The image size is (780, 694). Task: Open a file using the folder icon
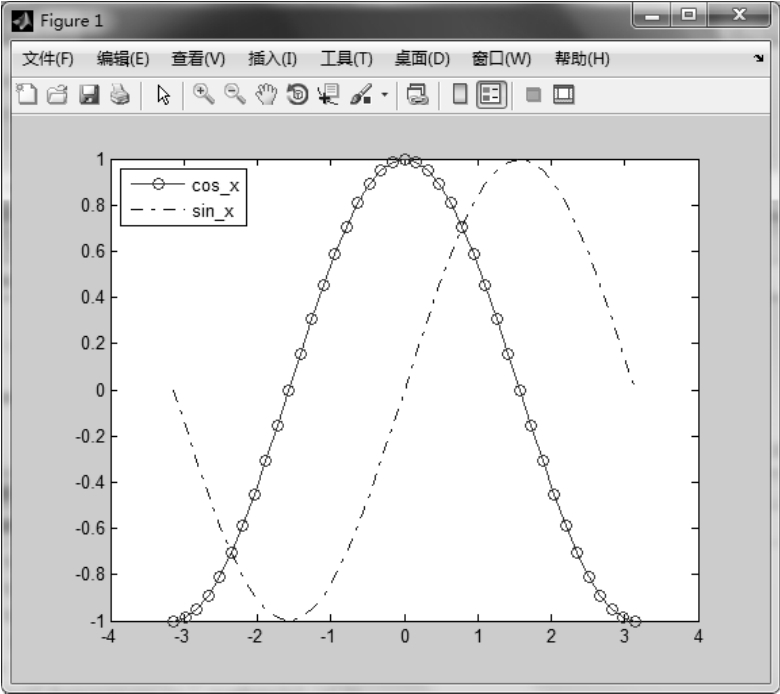[x=58, y=95]
